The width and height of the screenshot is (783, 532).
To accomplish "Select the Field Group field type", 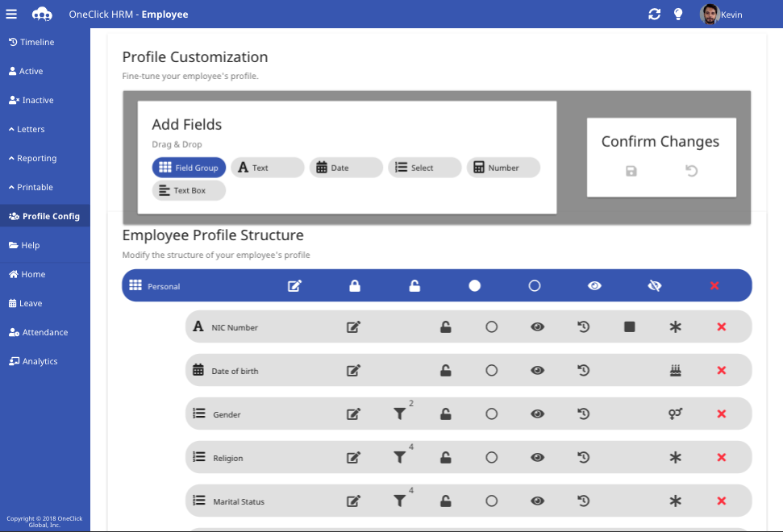I will point(189,168).
